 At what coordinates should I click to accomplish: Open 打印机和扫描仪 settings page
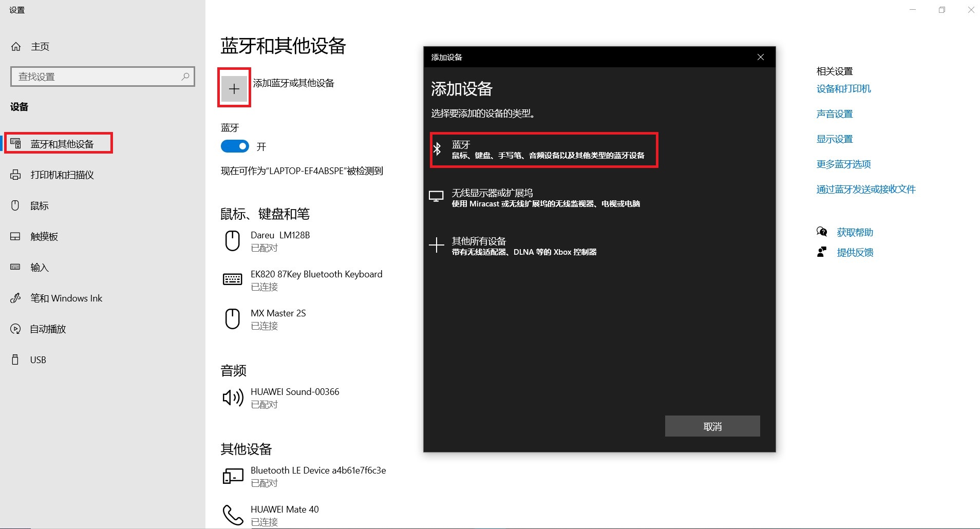coord(62,175)
